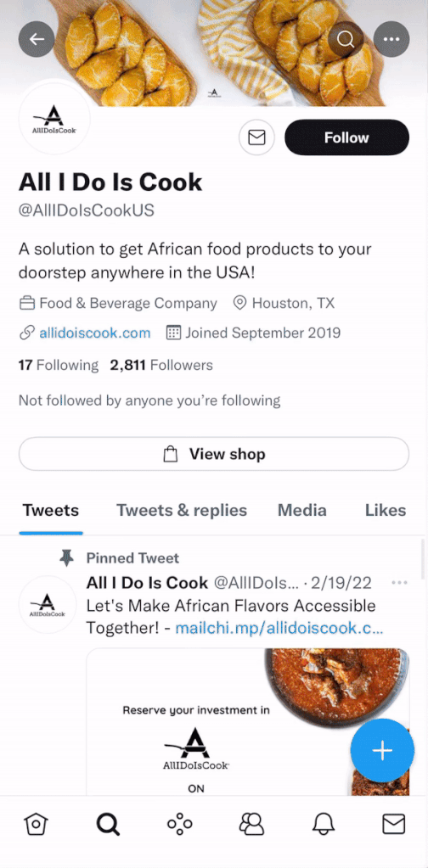
Task: Open the Explore search icon in the bottom bar
Action: [108, 824]
